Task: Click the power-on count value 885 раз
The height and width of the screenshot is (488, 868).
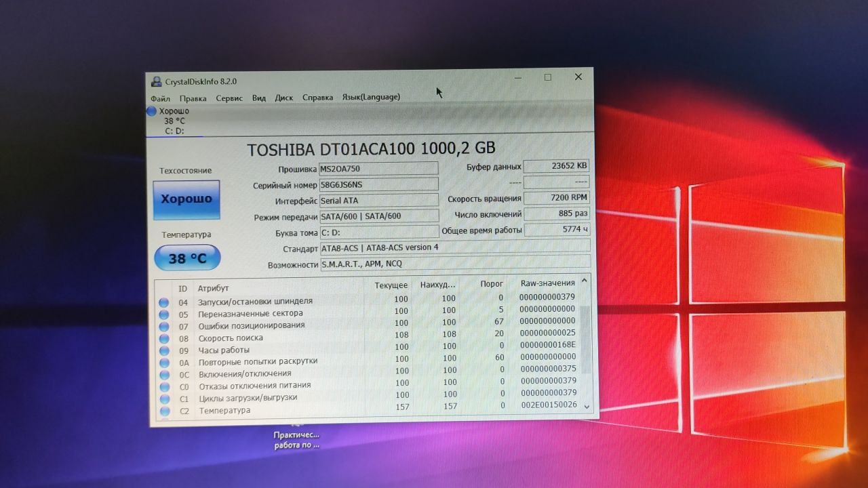Action: pyautogui.click(x=557, y=213)
